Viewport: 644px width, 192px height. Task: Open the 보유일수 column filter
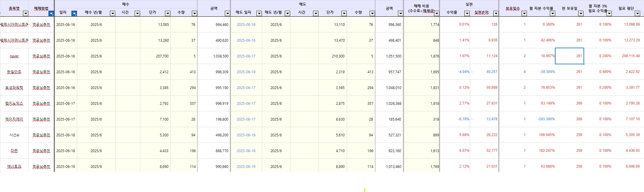(524, 13)
